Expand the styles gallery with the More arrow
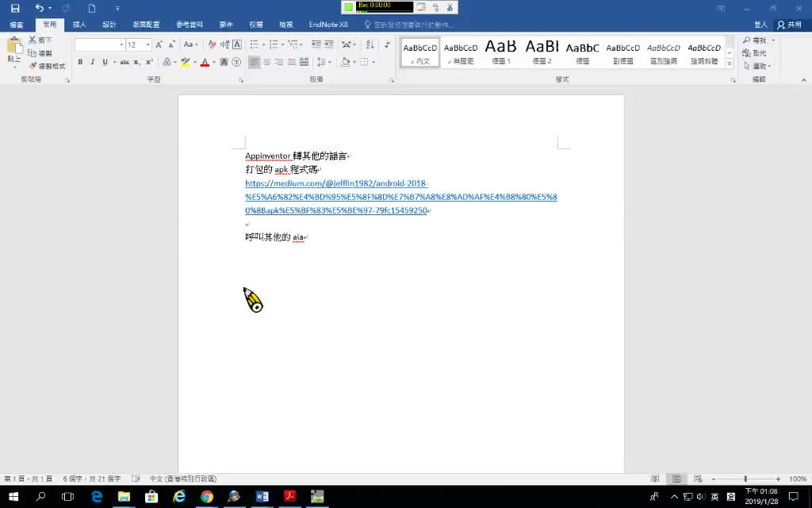Image resolution: width=812 pixels, height=508 pixels. (730, 63)
